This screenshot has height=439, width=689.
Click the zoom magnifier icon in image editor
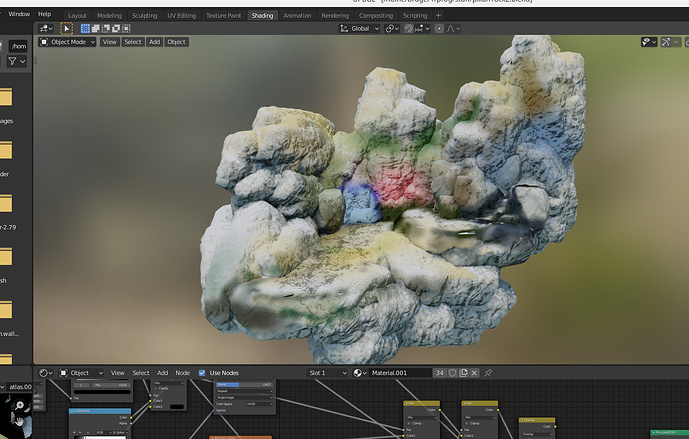[19, 406]
